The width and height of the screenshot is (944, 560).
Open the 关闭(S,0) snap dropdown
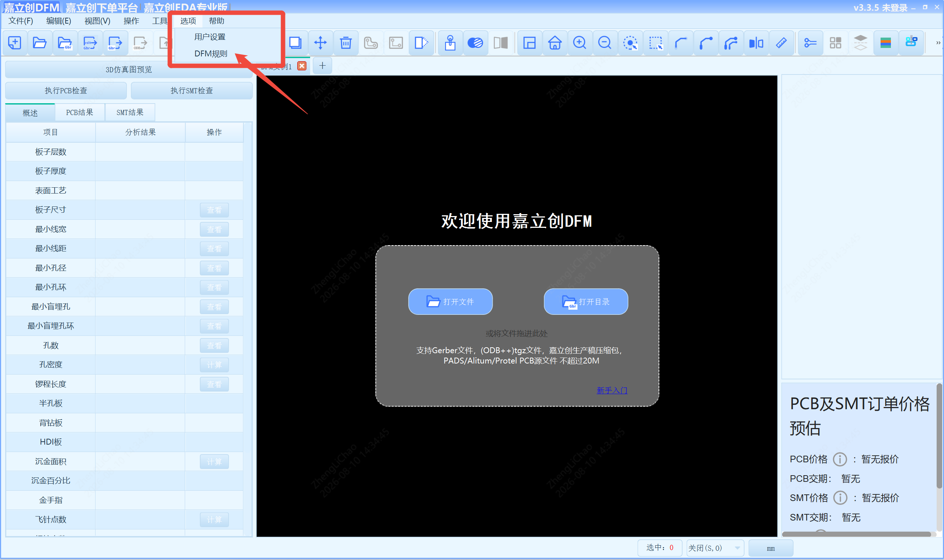pyautogui.click(x=715, y=548)
